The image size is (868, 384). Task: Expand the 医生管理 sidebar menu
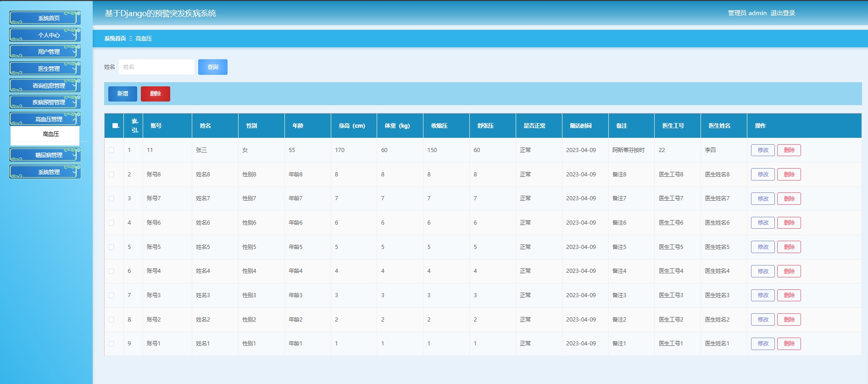tap(45, 68)
